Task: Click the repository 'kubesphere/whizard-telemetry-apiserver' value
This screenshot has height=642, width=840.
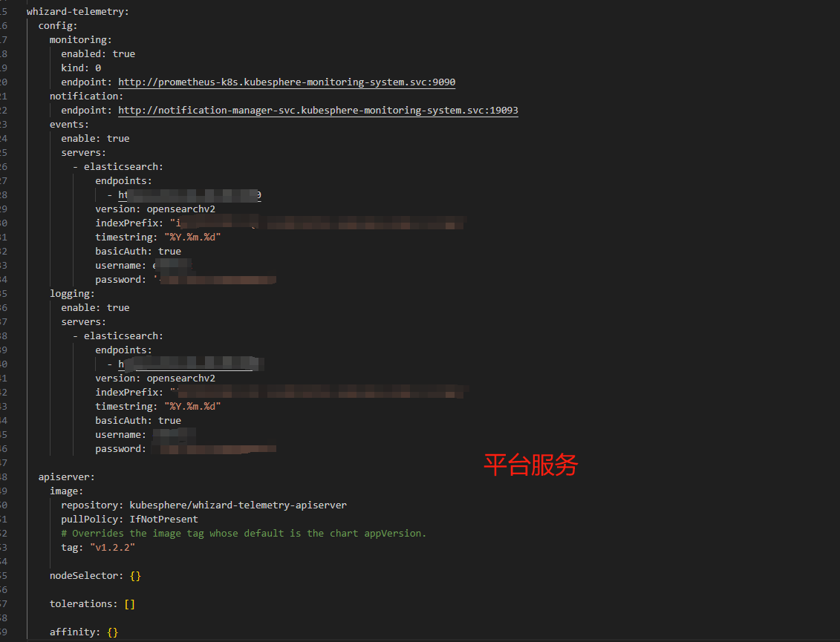Action: tap(238, 505)
